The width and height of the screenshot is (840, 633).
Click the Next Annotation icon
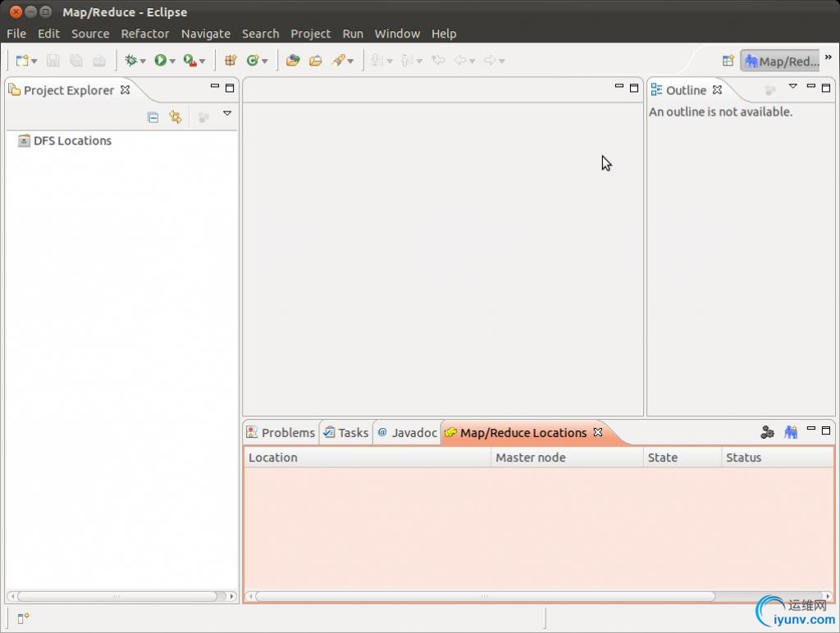[x=377, y=60]
